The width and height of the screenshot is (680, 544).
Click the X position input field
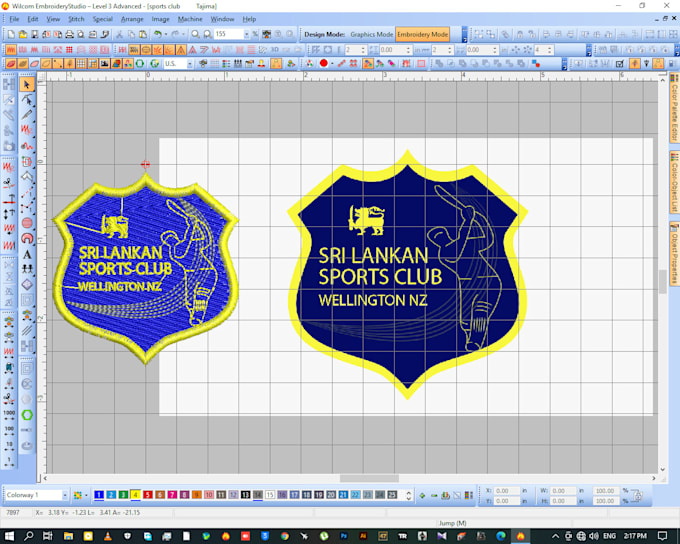tap(507, 491)
